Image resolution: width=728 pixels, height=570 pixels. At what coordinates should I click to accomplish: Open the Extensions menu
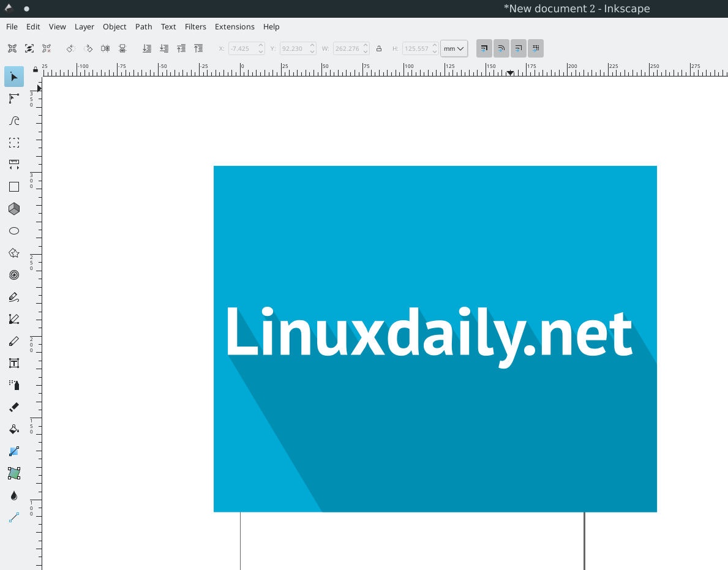click(235, 26)
